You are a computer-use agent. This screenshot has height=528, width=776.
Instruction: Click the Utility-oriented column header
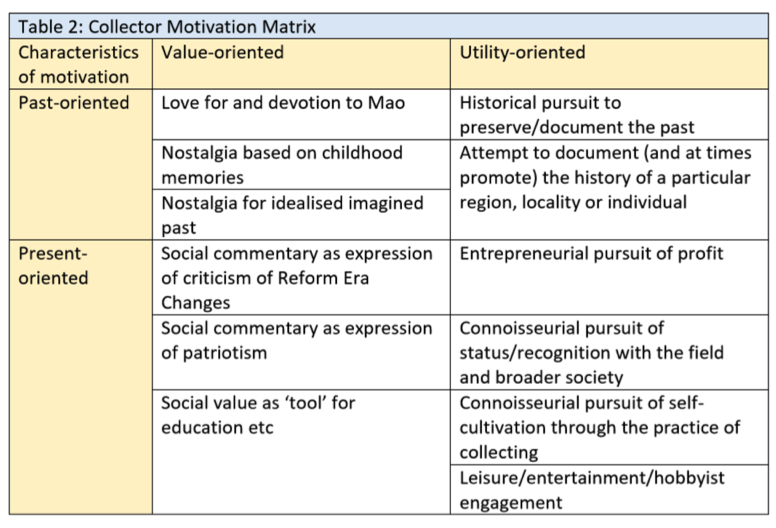(x=609, y=64)
